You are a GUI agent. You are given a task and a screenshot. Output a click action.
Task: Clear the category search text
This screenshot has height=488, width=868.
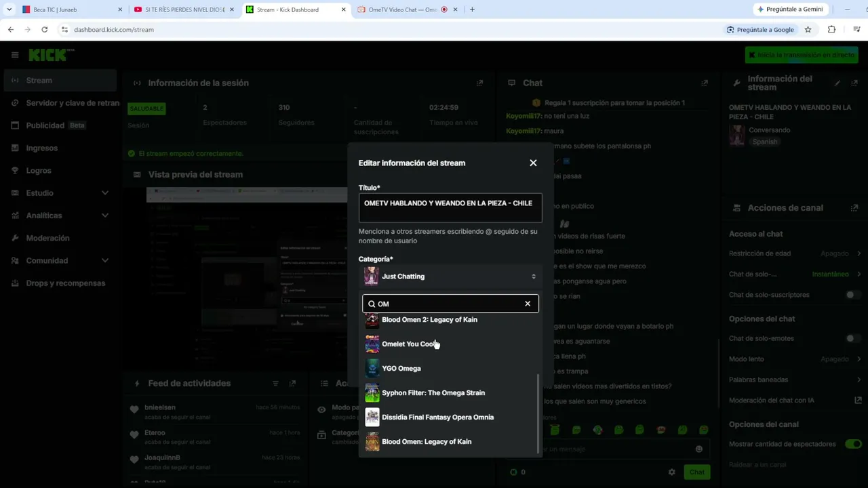[528, 304]
